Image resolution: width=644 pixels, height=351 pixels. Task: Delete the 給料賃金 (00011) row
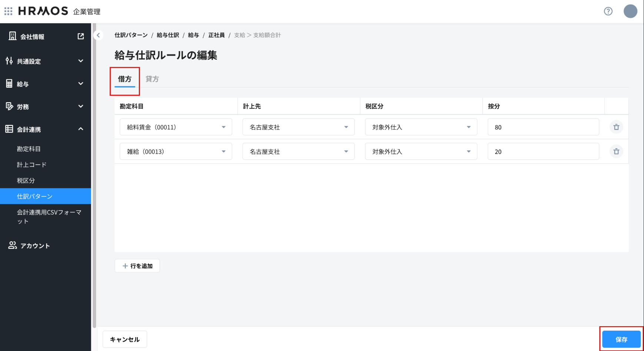point(616,127)
